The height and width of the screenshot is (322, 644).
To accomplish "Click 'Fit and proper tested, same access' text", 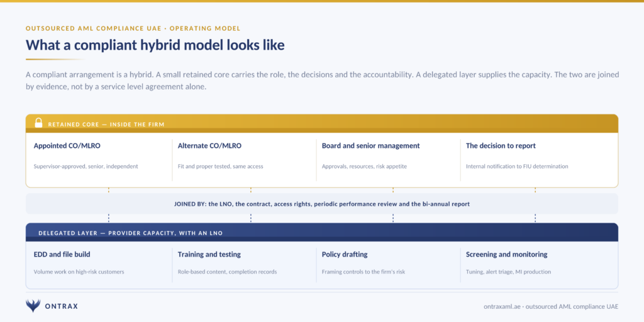I will coord(221,167).
